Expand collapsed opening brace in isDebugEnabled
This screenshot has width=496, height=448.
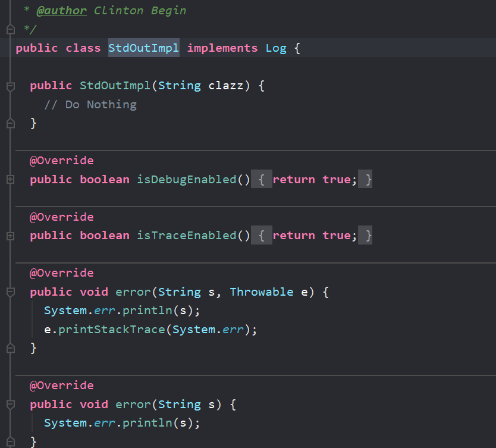coord(262,180)
